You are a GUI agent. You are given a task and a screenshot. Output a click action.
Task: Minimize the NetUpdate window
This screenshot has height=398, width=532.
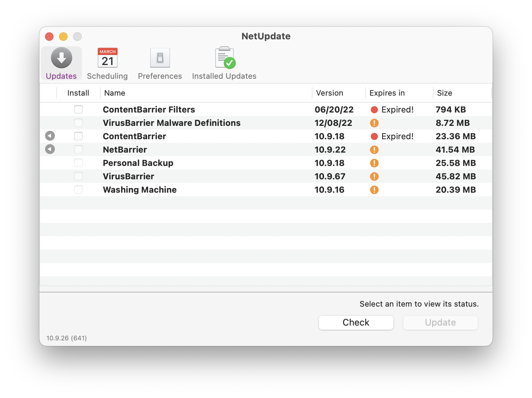click(63, 37)
